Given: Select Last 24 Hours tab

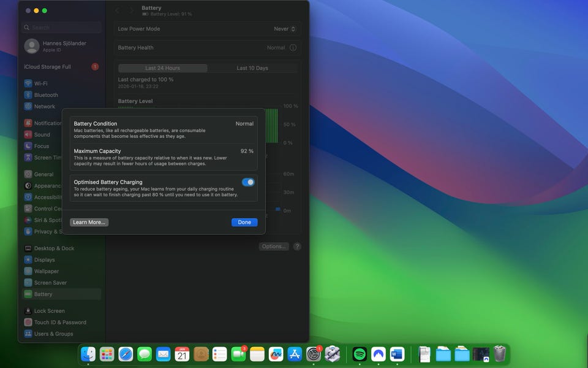Looking at the screenshot, I should click(162, 68).
